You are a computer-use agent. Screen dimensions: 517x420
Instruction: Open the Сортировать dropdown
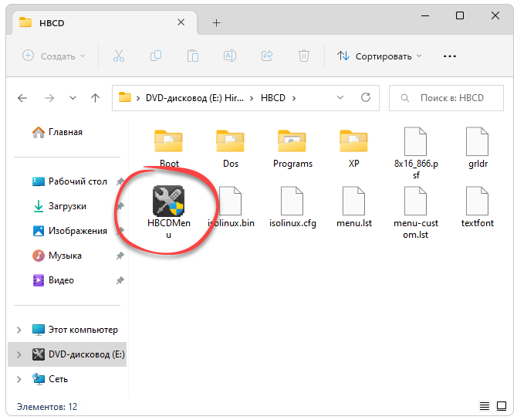pyautogui.click(x=379, y=56)
